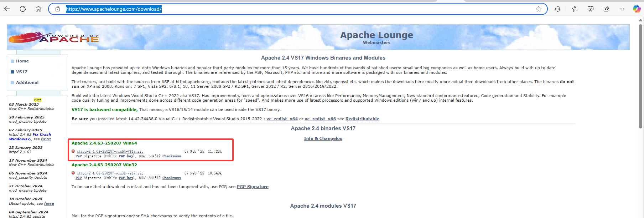Open the VS17 sidebar menu item

21,72
